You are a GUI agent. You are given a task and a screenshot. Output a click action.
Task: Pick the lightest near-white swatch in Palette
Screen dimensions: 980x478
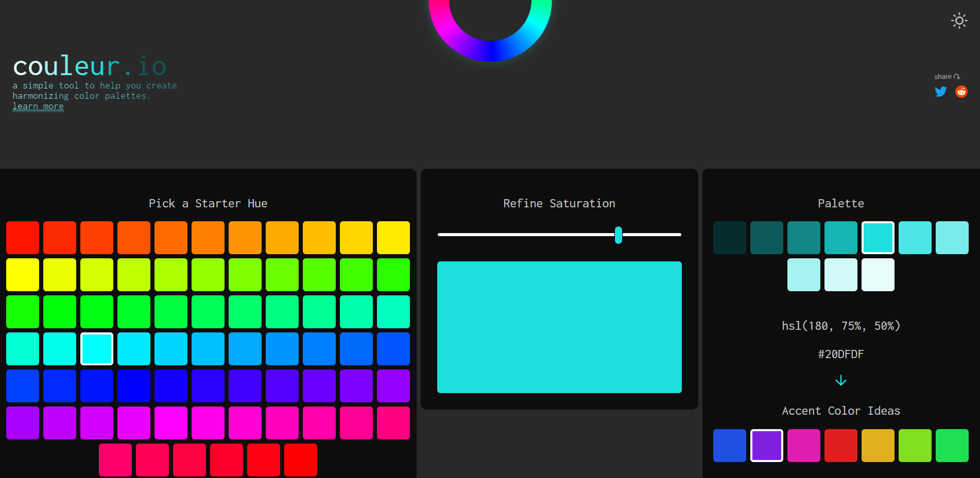point(878,275)
